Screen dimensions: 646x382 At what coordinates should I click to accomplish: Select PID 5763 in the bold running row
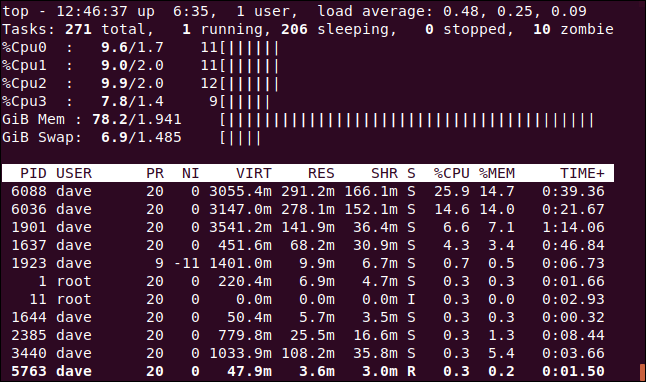tap(29, 371)
